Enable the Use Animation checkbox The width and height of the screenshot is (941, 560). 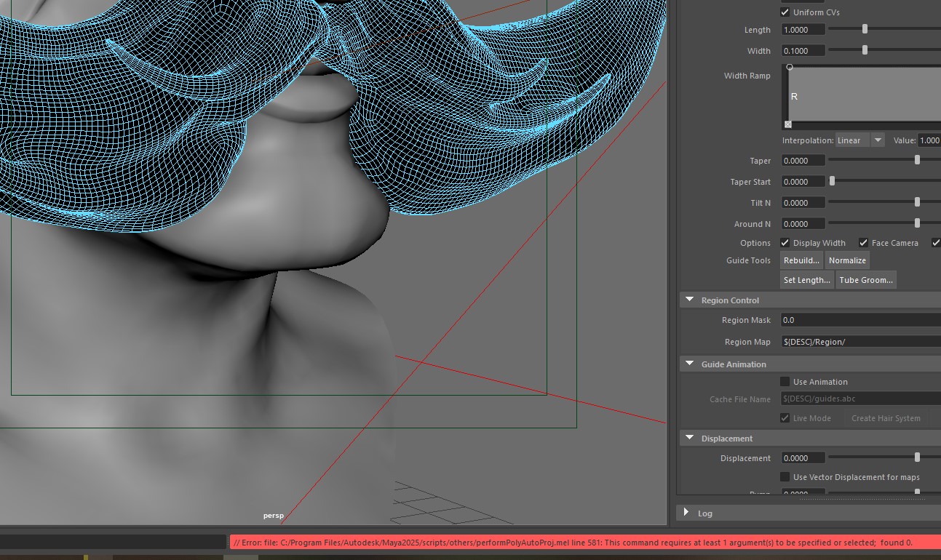(x=785, y=382)
